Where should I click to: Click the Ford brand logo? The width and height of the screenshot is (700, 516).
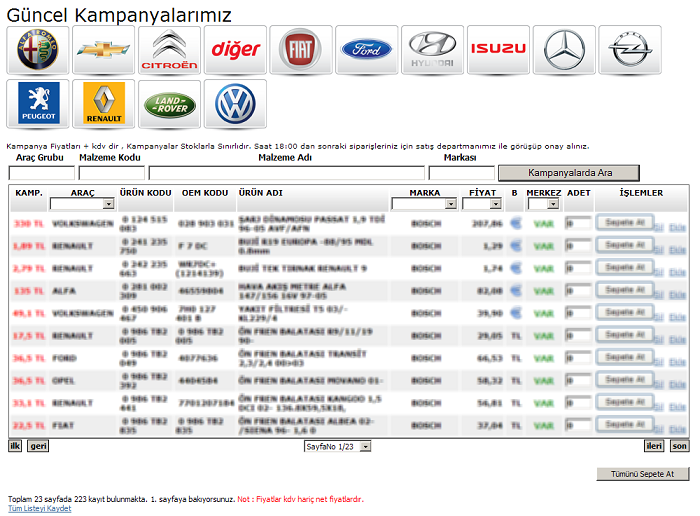click(x=367, y=50)
